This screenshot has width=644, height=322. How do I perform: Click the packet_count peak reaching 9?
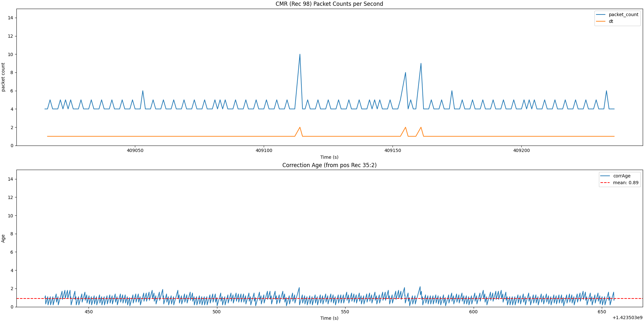[421, 63]
